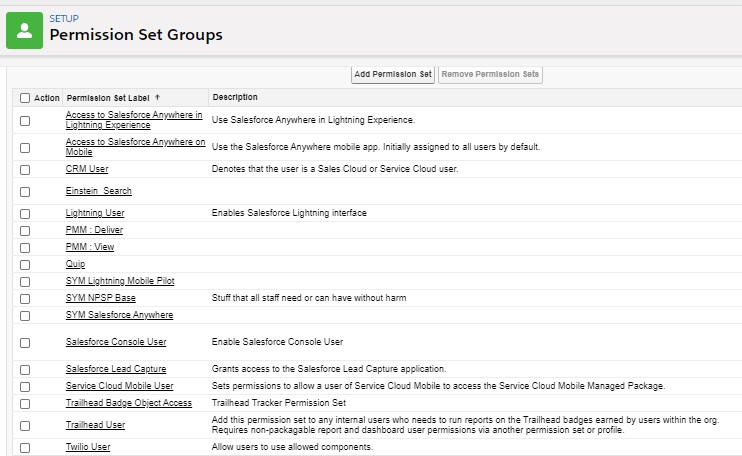Screen dimensions: 742x456
Task: Check the PMM : Deliver row checkbox
Action: 25,230
